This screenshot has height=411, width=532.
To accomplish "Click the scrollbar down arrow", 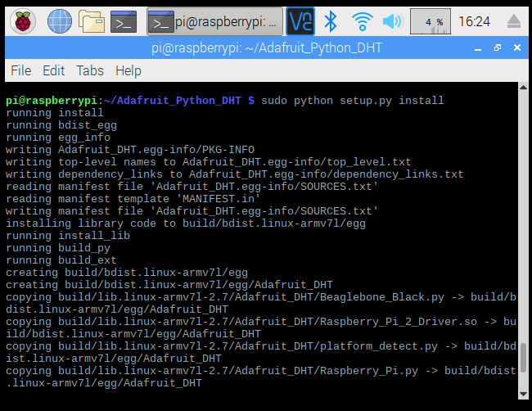I will 523,394.
